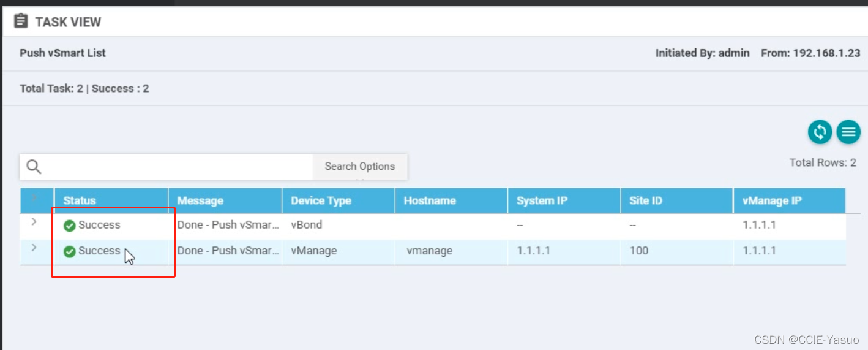Click the vManage row message text
This screenshot has width=868, height=350.
(228, 251)
